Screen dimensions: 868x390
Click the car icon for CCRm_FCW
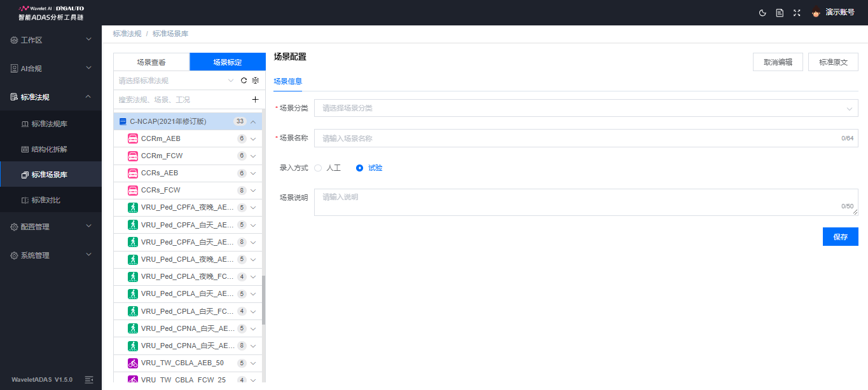pos(133,156)
